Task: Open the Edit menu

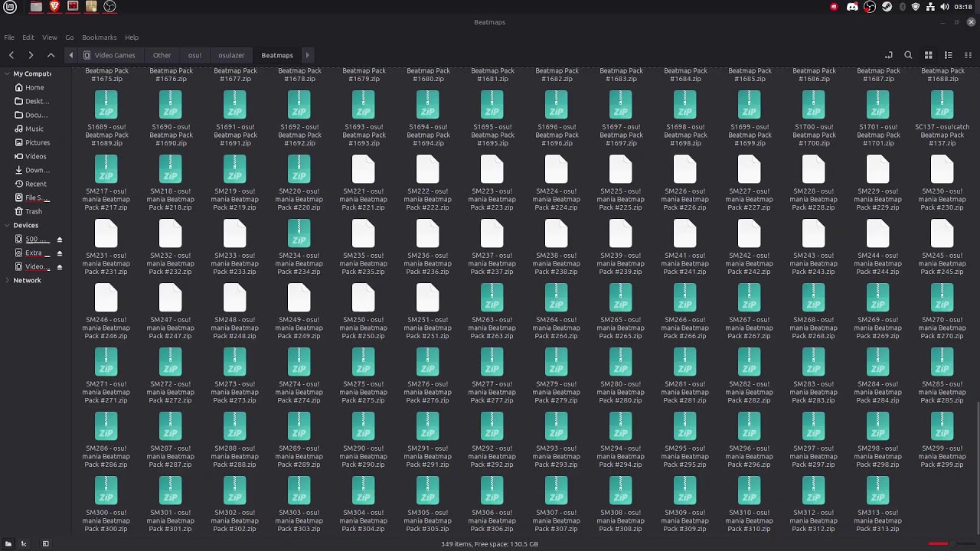Action: click(x=28, y=37)
